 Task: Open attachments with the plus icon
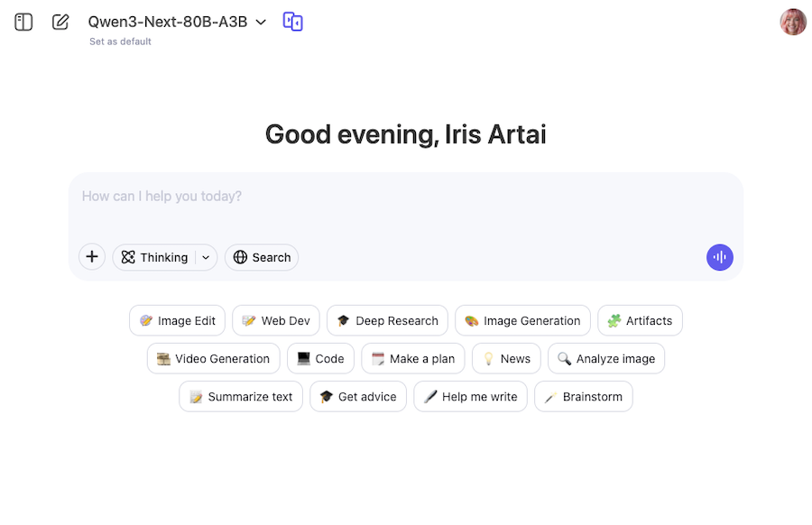pyautogui.click(x=91, y=257)
